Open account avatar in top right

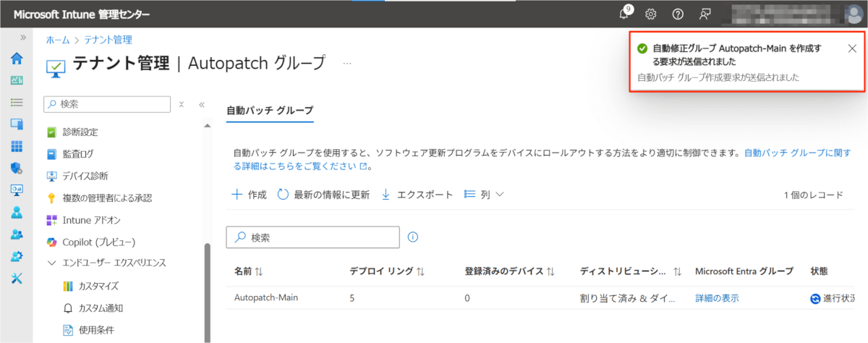click(x=854, y=14)
